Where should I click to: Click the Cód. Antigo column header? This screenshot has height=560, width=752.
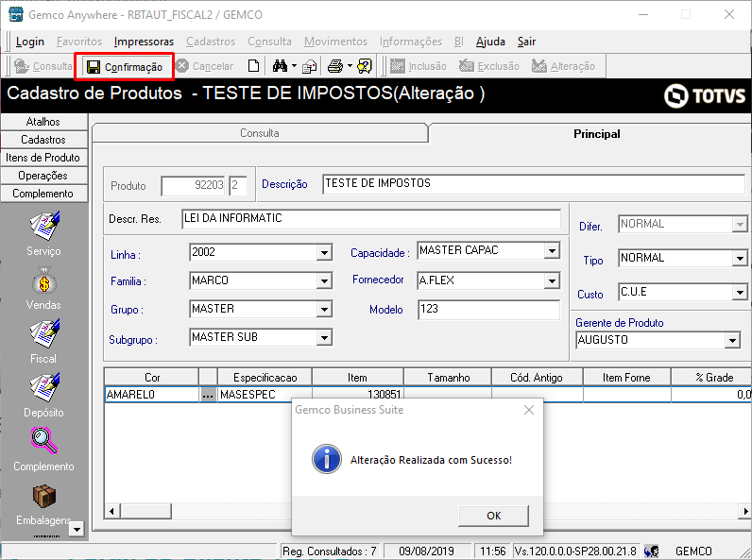538,378
